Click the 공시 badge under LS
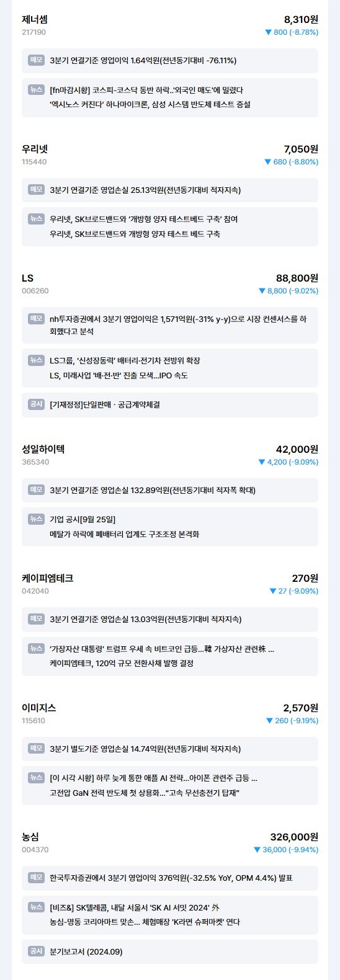Image resolution: width=340 pixels, height=980 pixels. (x=36, y=404)
